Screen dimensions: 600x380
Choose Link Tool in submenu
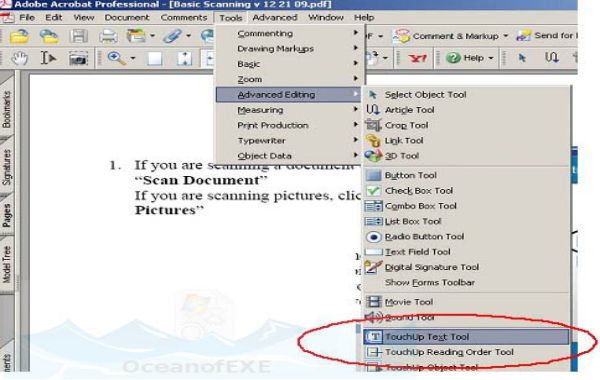[x=466, y=140]
